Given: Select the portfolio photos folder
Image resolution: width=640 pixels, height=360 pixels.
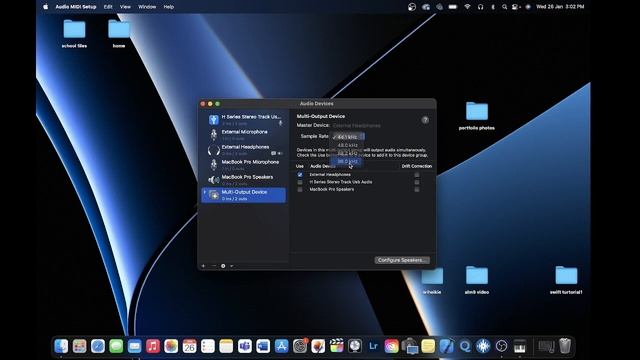Looking at the screenshot, I should [477, 116].
